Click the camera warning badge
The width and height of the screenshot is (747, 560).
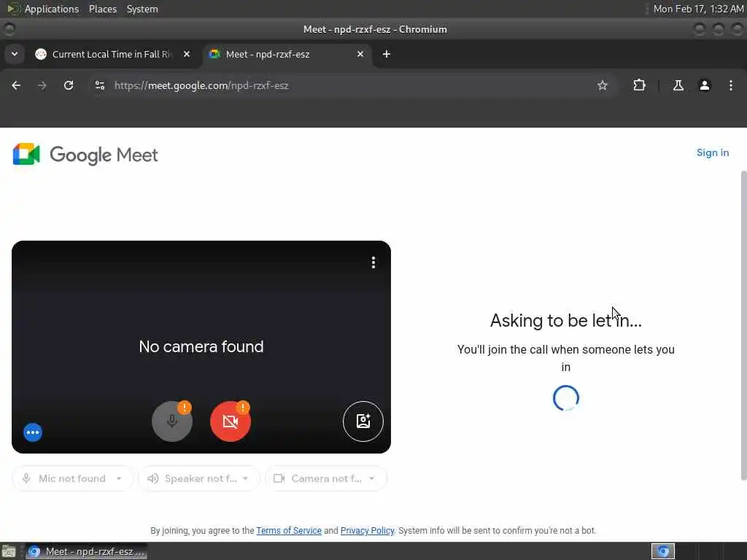click(x=243, y=408)
